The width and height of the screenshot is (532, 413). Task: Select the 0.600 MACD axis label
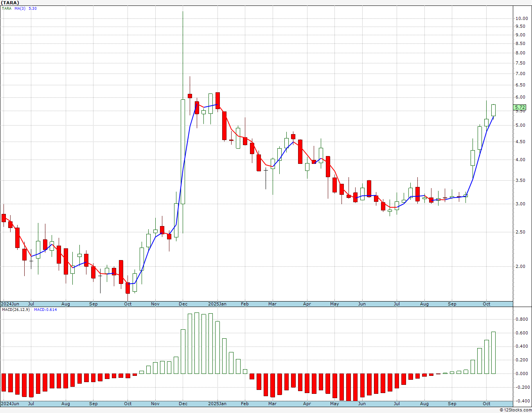521,333
